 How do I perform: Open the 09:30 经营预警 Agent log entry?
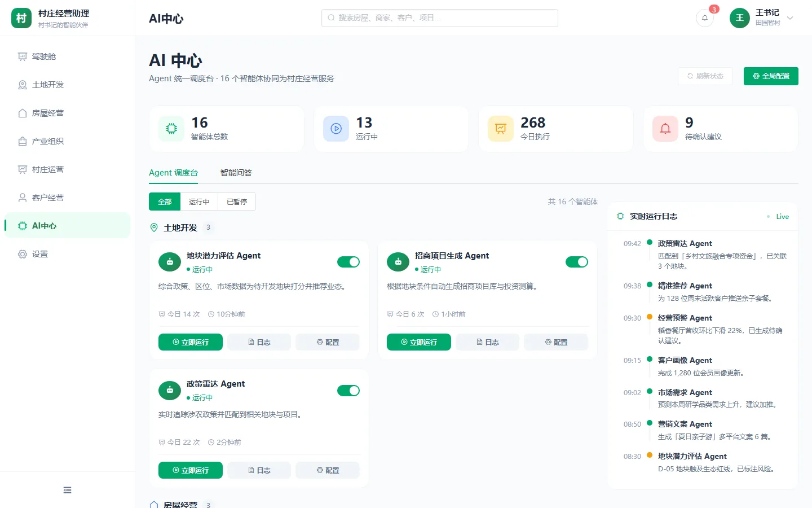[x=704, y=329]
